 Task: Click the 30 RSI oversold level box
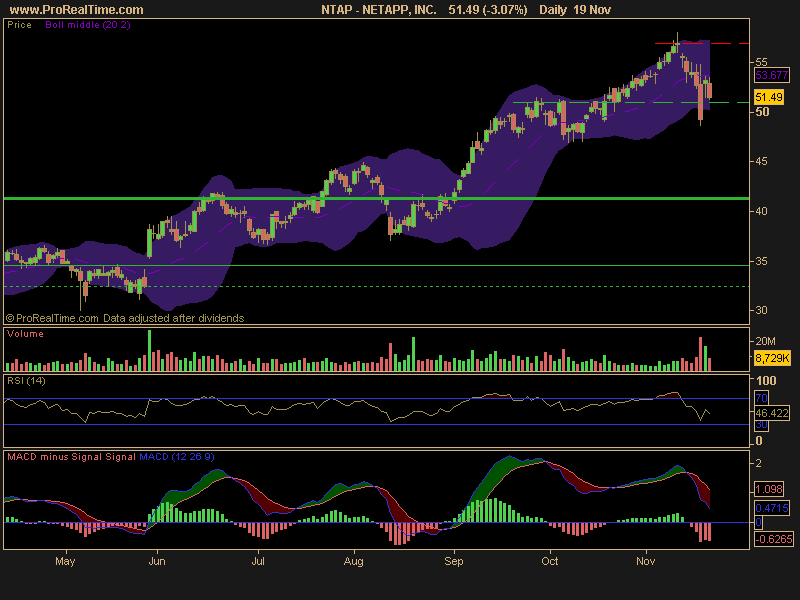(x=761, y=425)
